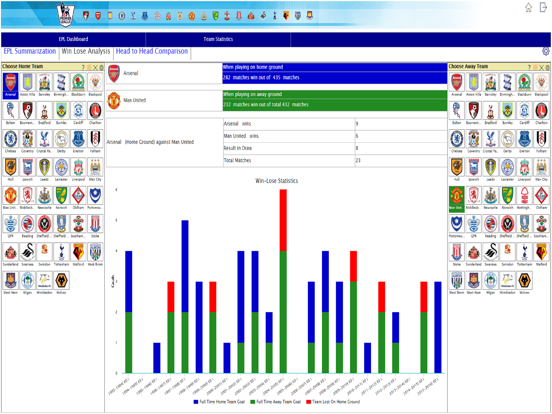Screen dimensions: 552x414
Task: Choose Everton in Choose Home Team panel
Action: pyautogui.click(x=78, y=141)
